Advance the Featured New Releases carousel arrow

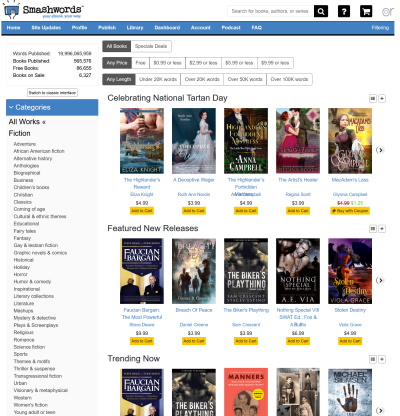tap(380, 280)
